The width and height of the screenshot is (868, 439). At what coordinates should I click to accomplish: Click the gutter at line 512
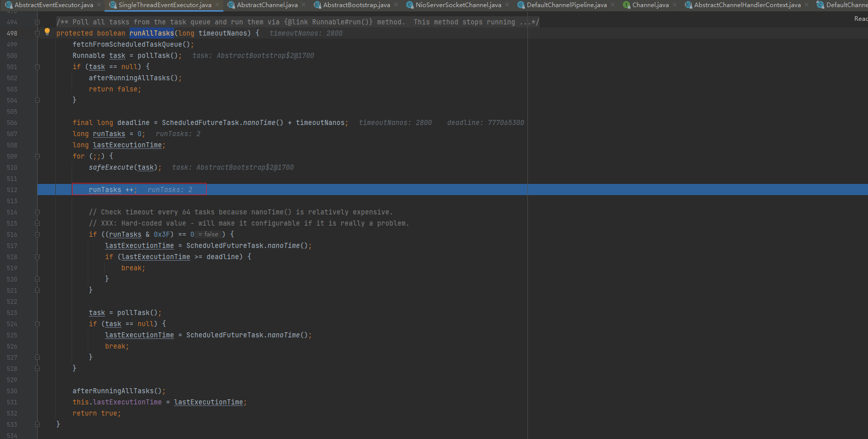[12, 190]
